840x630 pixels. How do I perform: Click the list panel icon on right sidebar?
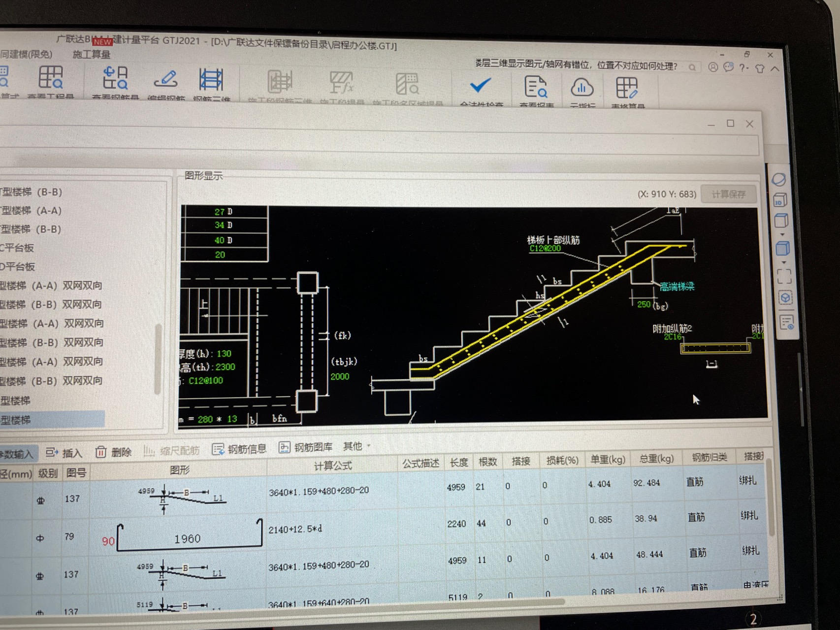[787, 323]
